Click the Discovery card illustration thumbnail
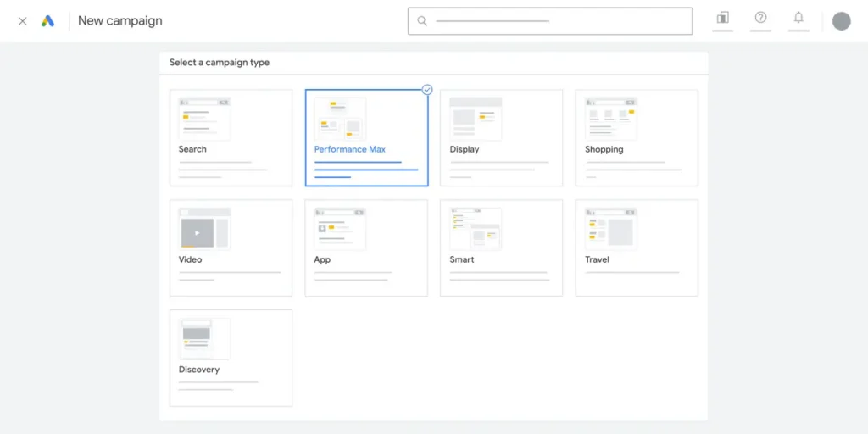 point(204,339)
